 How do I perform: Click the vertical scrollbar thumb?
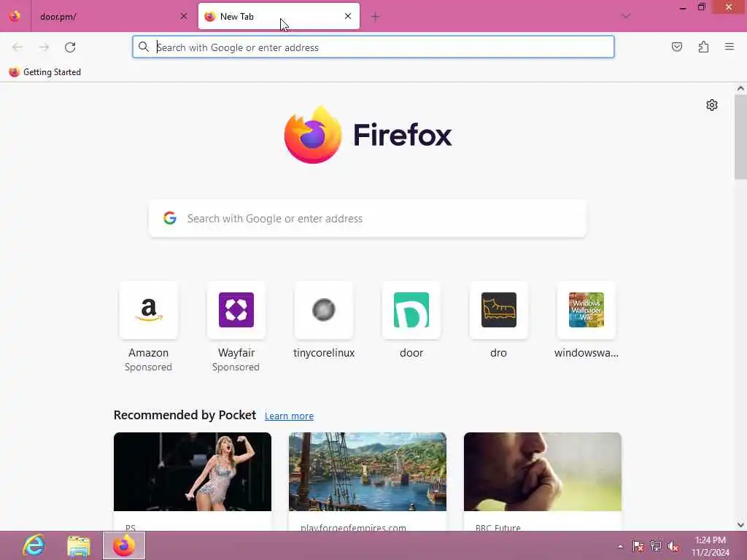[x=740, y=137]
